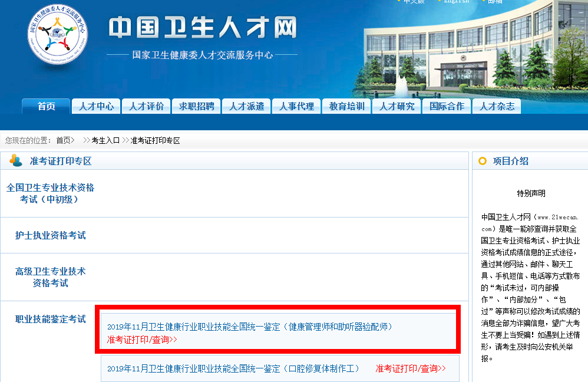Click the 首页 breadcrumb link
Screen dimensions: 588x382
click(x=65, y=140)
